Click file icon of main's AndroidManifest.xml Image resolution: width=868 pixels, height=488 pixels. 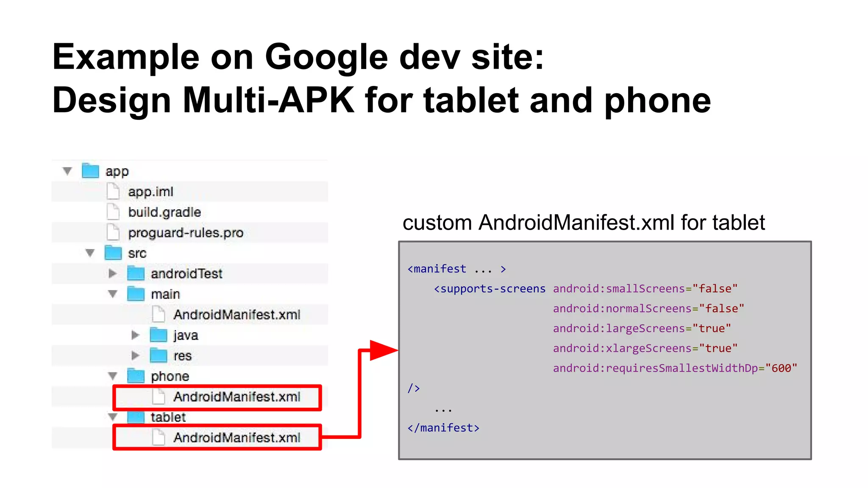(x=159, y=314)
